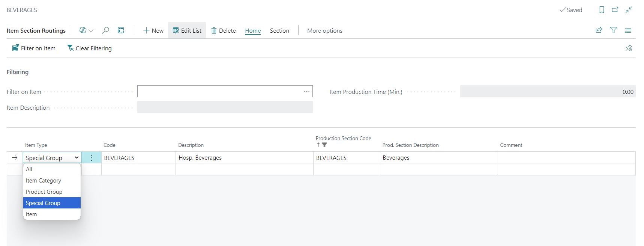Toggle the Edit List mode
Image resolution: width=644 pixels, height=246 pixels.
pyautogui.click(x=187, y=31)
